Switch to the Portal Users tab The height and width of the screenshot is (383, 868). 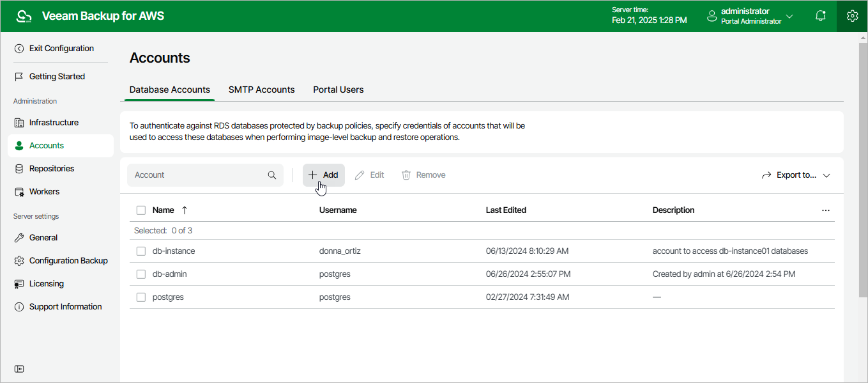tap(338, 90)
